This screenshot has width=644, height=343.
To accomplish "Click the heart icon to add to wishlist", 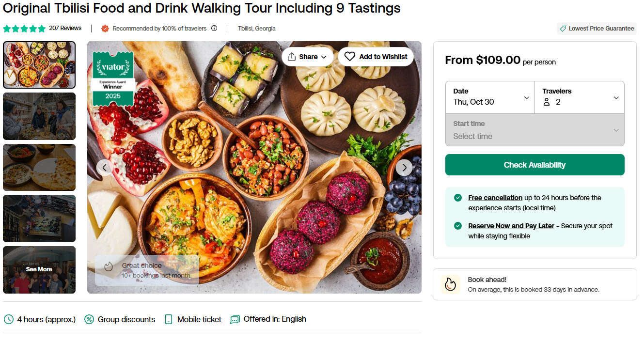I will point(350,57).
